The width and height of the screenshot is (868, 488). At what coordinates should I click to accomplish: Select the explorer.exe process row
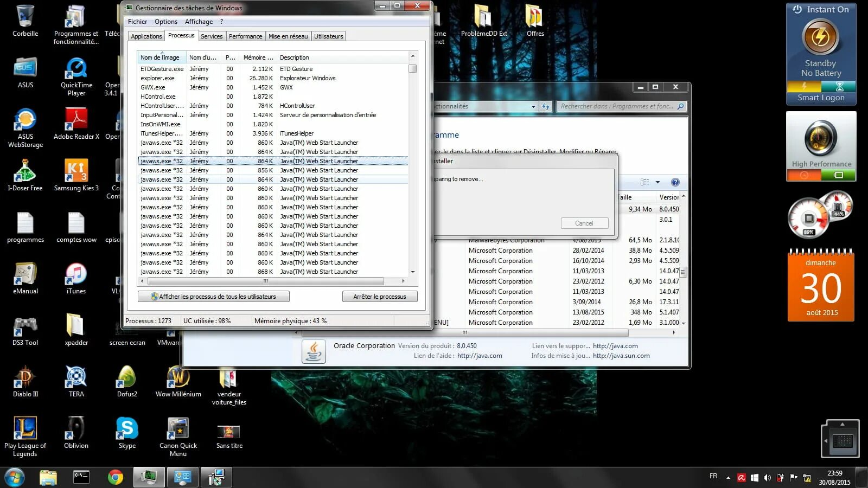point(273,78)
